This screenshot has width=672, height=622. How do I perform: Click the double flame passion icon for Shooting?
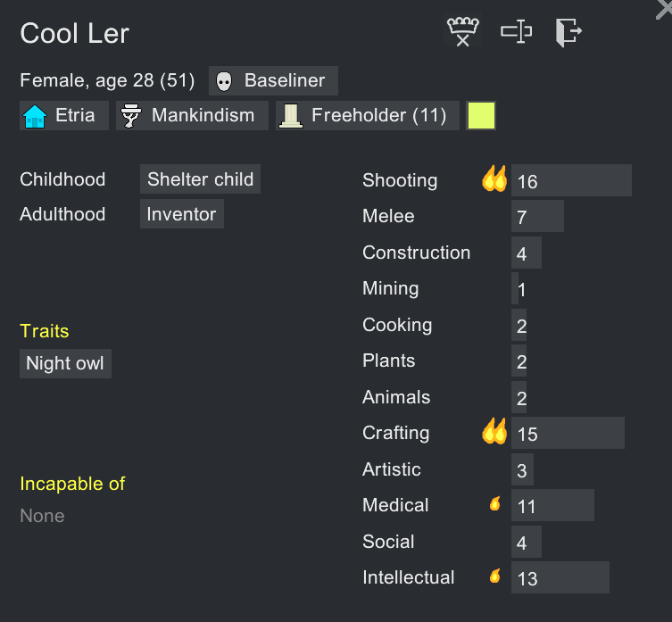pos(494,179)
